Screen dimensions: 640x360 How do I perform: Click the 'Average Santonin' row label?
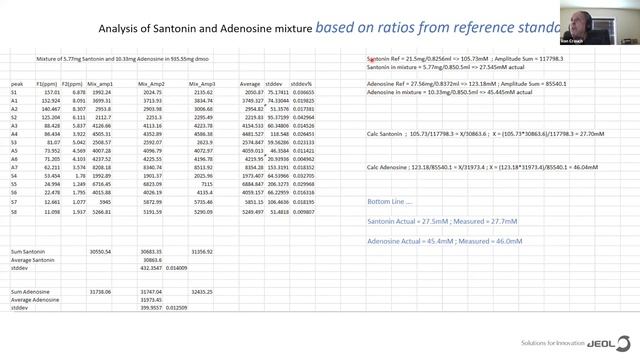pos(32,260)
